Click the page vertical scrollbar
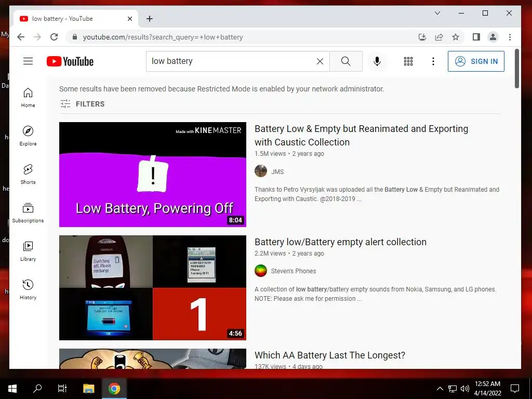Image resolution: width=532 pixels, height=399 pixels. (x=517, y=69)
